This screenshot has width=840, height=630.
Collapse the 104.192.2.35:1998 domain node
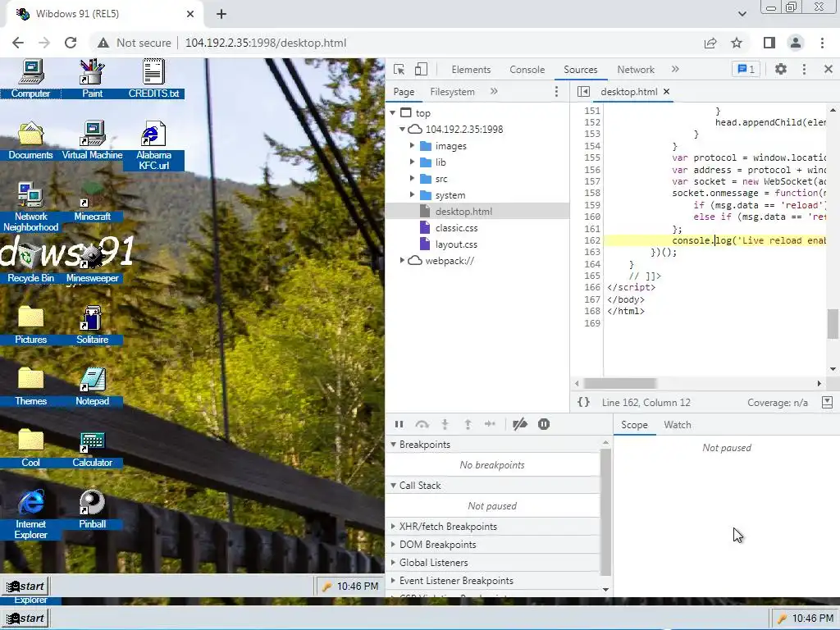tap(402, 129)
